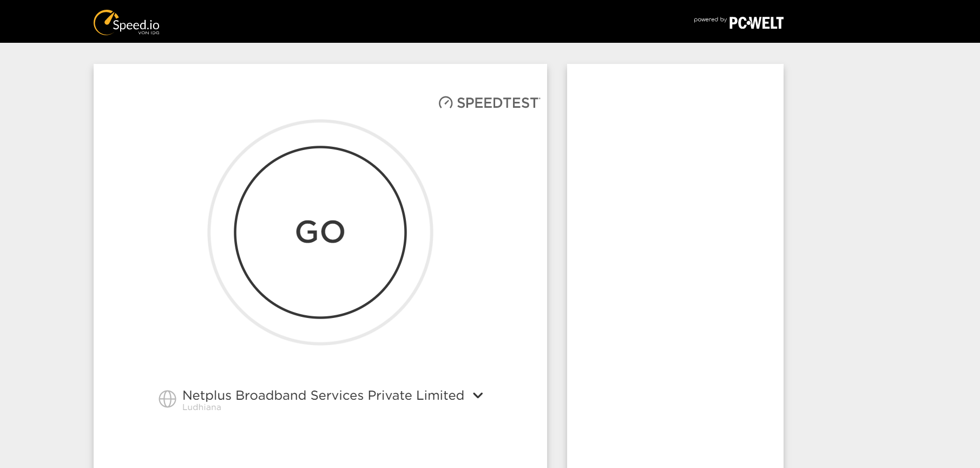Select the Speed.io speedometer emblem
The height and width of the screenshot is (468, 980).
click(106, 22)
